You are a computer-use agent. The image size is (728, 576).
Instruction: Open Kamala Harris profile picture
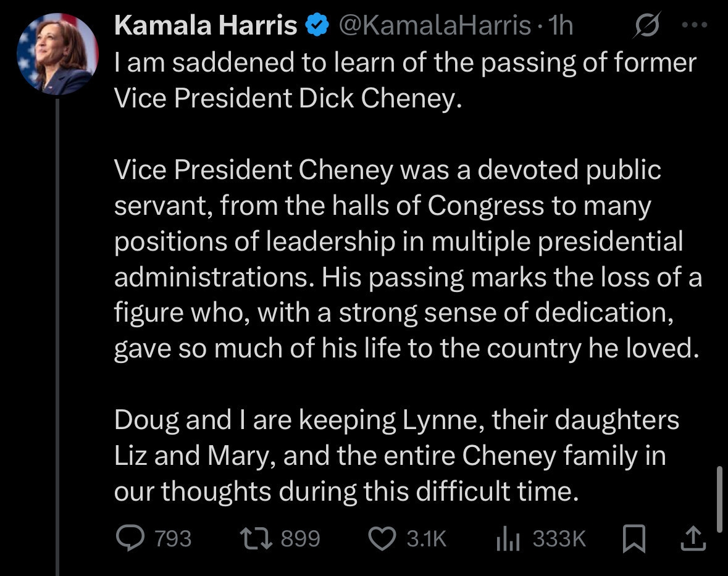click(57, 54)
